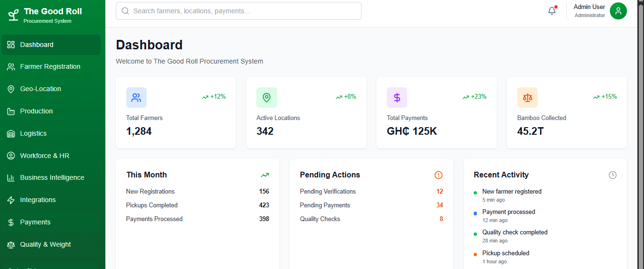The image size is (644, 269).
Task: Click the Total Payments dollar icon
Action: click(397, 98)
